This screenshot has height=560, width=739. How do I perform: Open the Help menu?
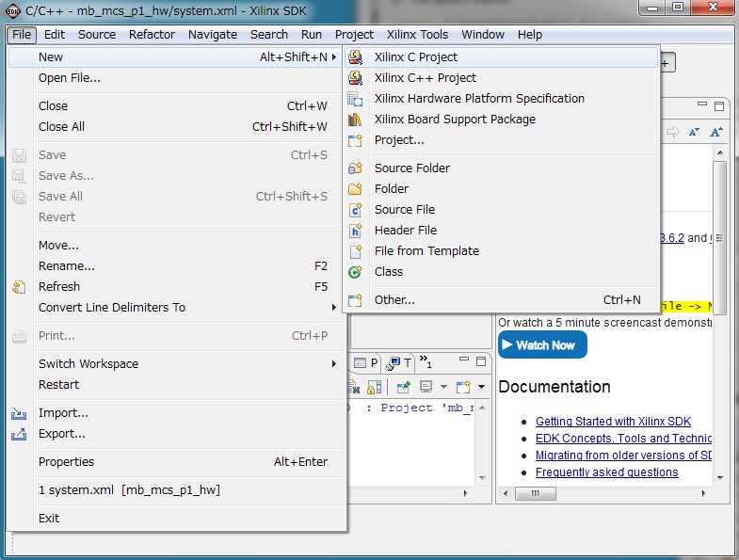(x=530, y=35)
